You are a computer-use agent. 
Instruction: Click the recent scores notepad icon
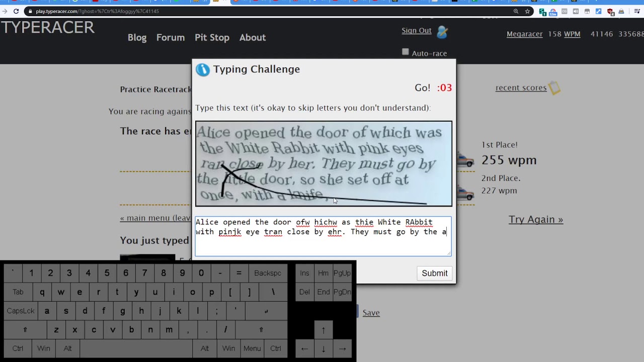[x=554, y=88]
